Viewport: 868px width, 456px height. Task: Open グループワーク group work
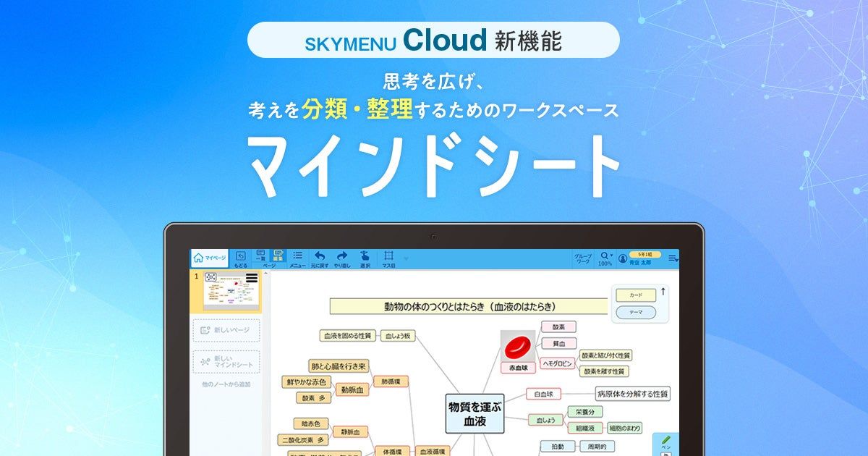[582, 259]
